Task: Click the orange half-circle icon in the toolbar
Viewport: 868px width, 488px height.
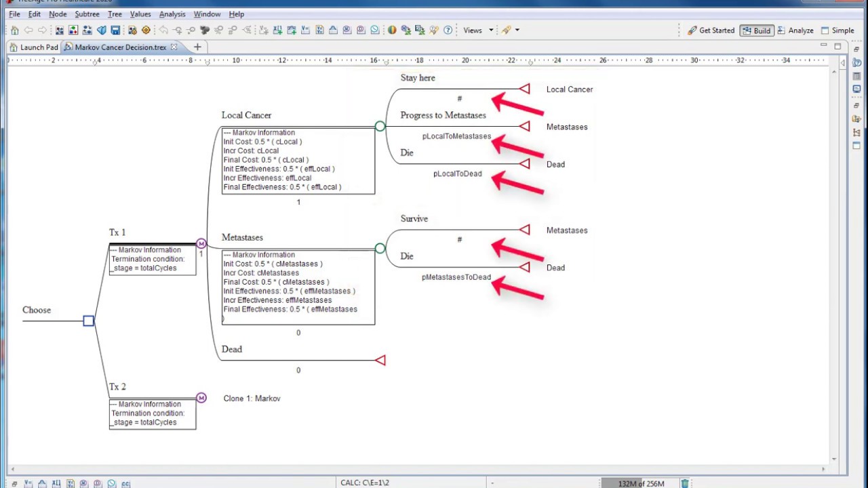Action: click(x=392, y=30)
